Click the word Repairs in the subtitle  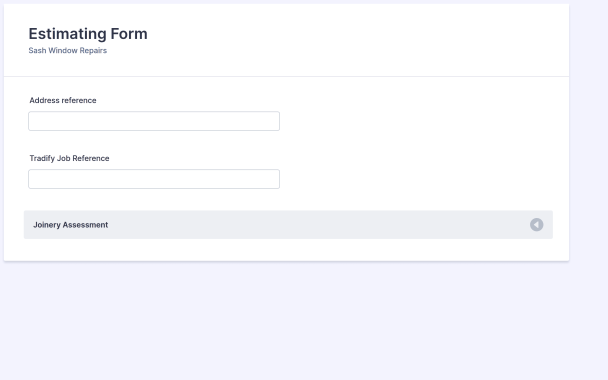93,50
